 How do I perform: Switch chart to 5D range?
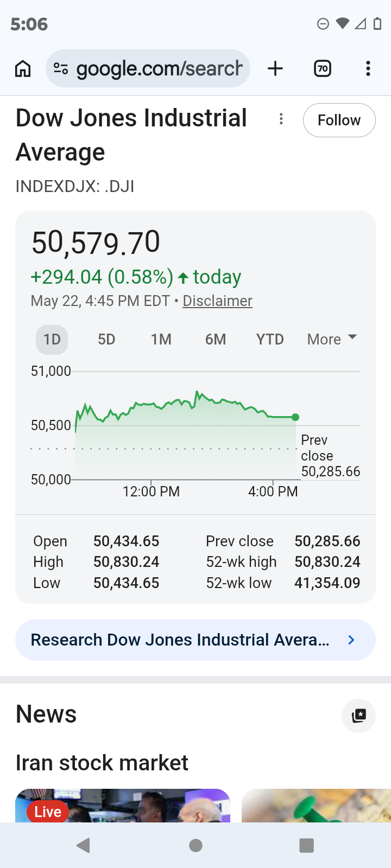[x=106, y=340]
